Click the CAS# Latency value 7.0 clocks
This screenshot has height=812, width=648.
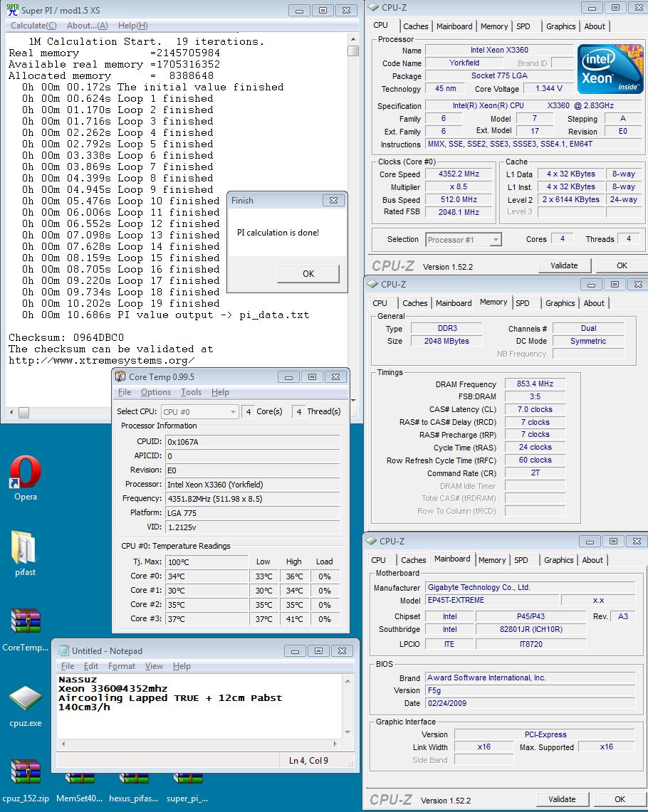coord(535,409)
